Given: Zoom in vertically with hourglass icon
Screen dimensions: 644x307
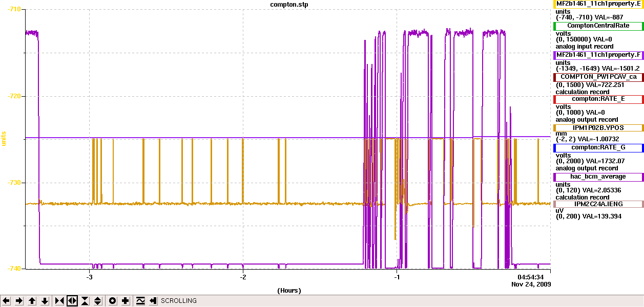Looking at the screenshot, I should [x=85, y=301].
